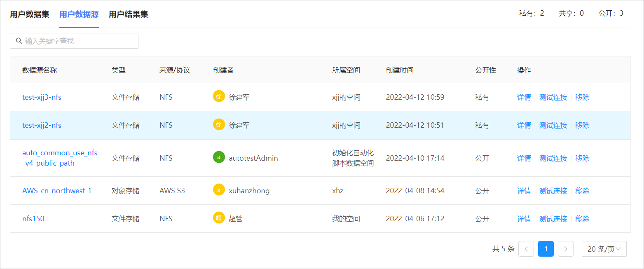Click the 数据源名称 column header
Viewport: 644px width, 269px height.
40,70
